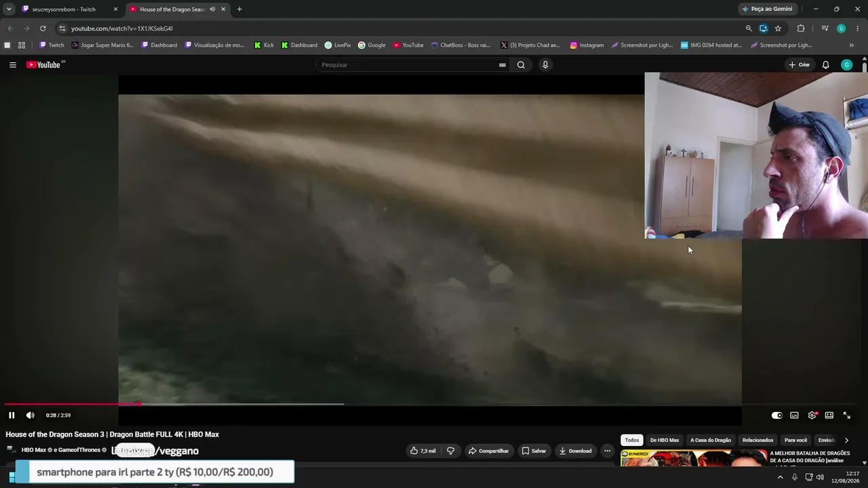Open the bookmarks bar apps grid

(22, 45)
